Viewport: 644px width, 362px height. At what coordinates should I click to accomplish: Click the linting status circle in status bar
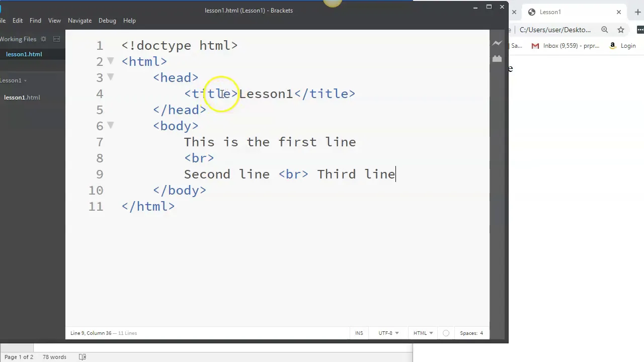(x=446, y=333)
